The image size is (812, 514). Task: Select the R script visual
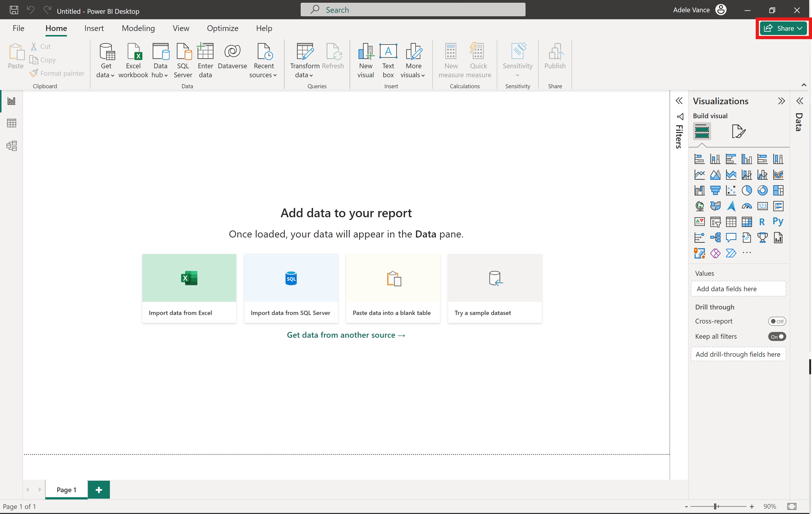[762, 222]
